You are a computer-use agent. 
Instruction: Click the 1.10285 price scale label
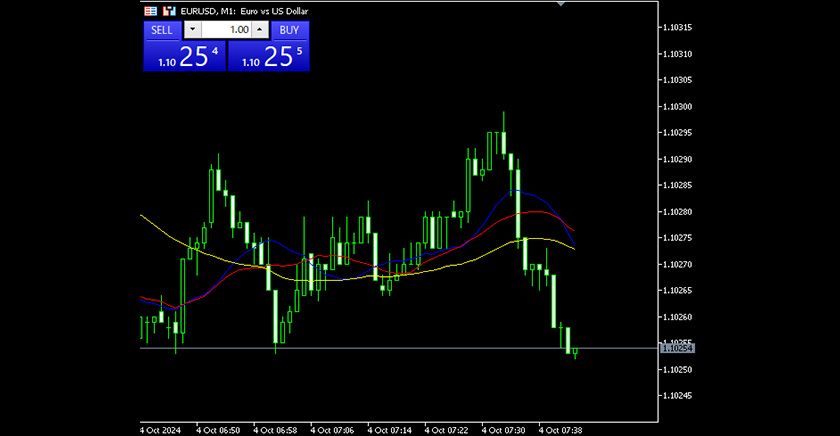[677, 185]
